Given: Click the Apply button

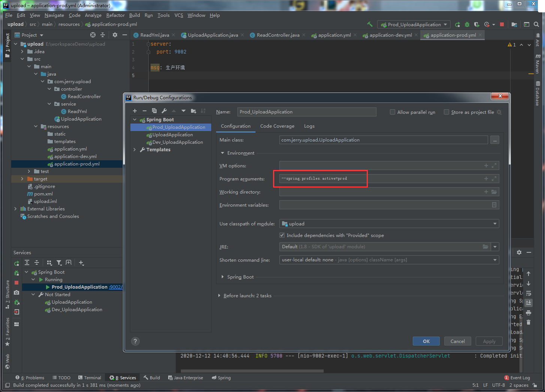Looking at the screenshot, I should pyautogui.click(x=489, y=341).
